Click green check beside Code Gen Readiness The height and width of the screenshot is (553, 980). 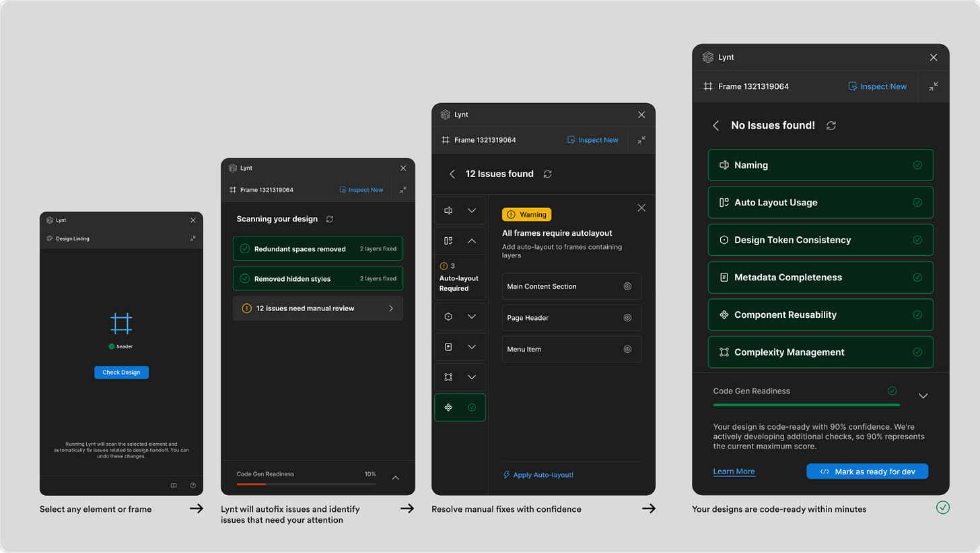pos(893,391)
